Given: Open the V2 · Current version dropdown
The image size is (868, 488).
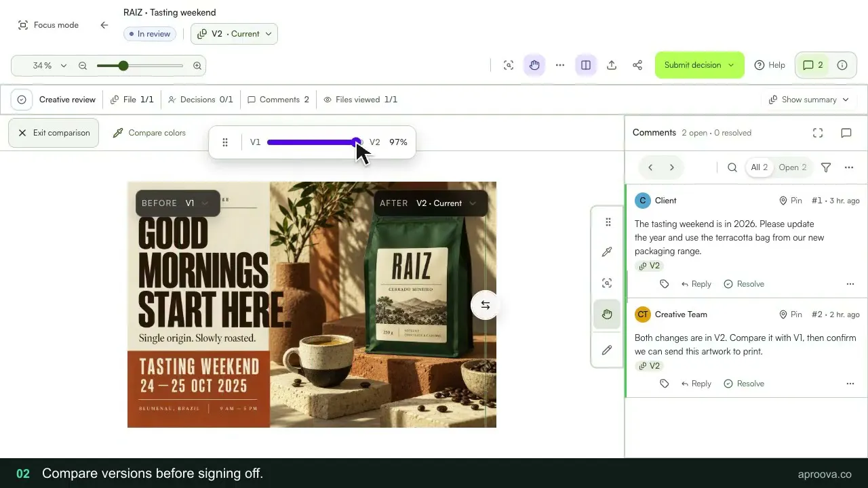Looking at the screenshot, I should coord(234,34).
